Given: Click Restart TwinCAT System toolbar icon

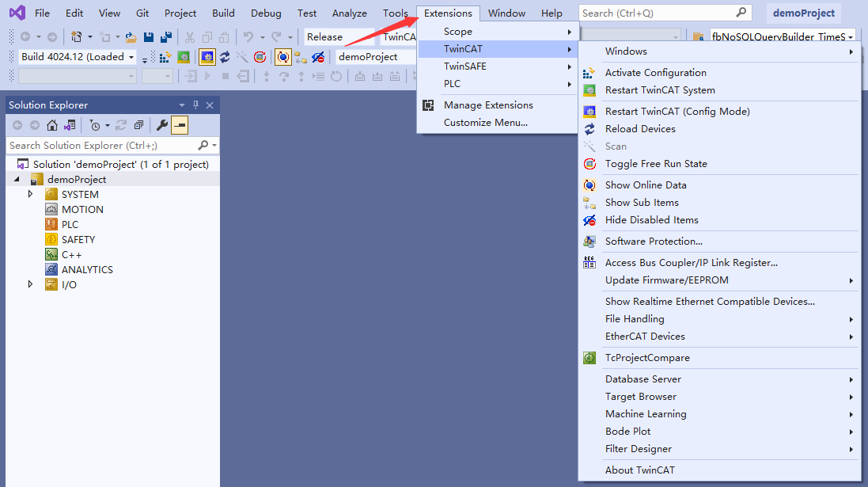Looking at the screenshot, I should [x=183, y=57].
